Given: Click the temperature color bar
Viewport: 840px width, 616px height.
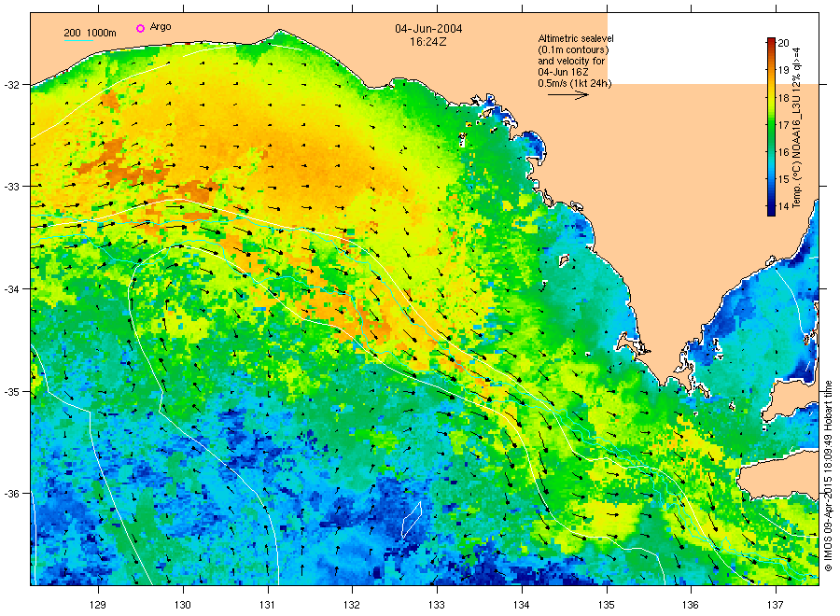Looking at the screenshot, I should point(771,127).
